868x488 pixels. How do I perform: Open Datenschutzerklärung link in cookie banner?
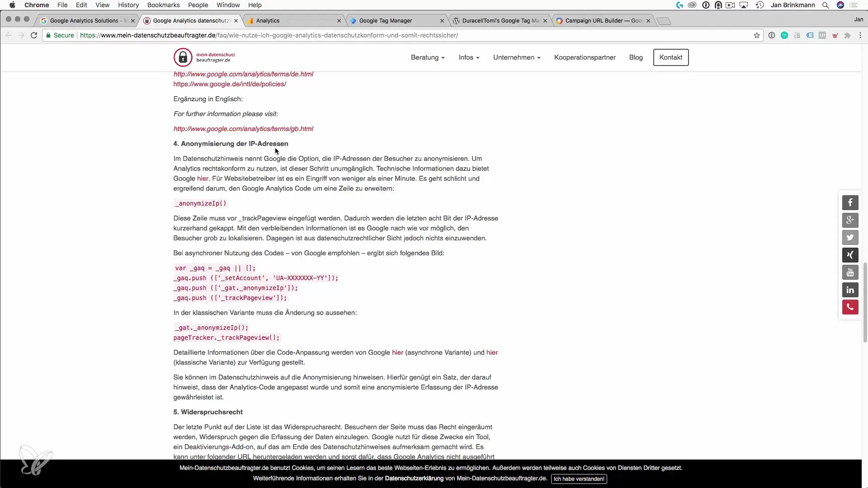[414, 478]
